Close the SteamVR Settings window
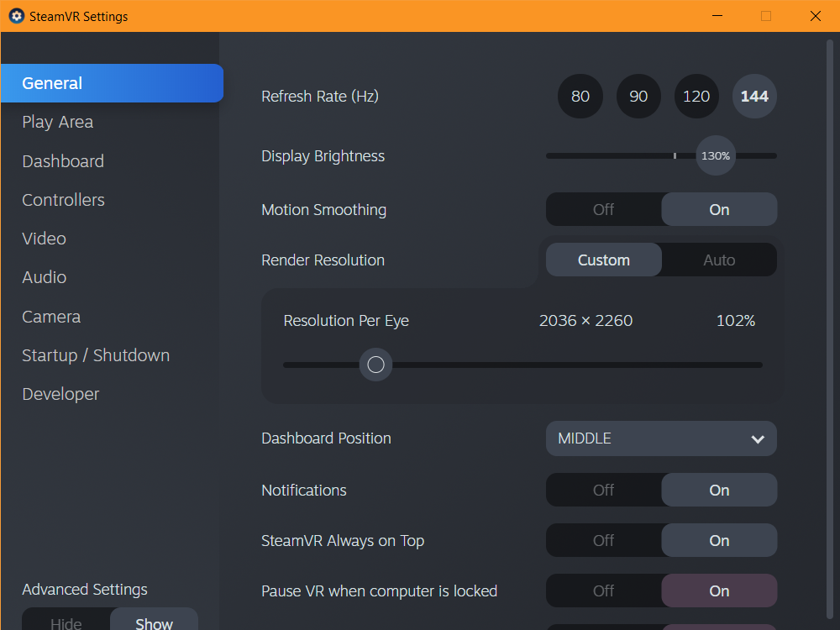 coord(815,16)
